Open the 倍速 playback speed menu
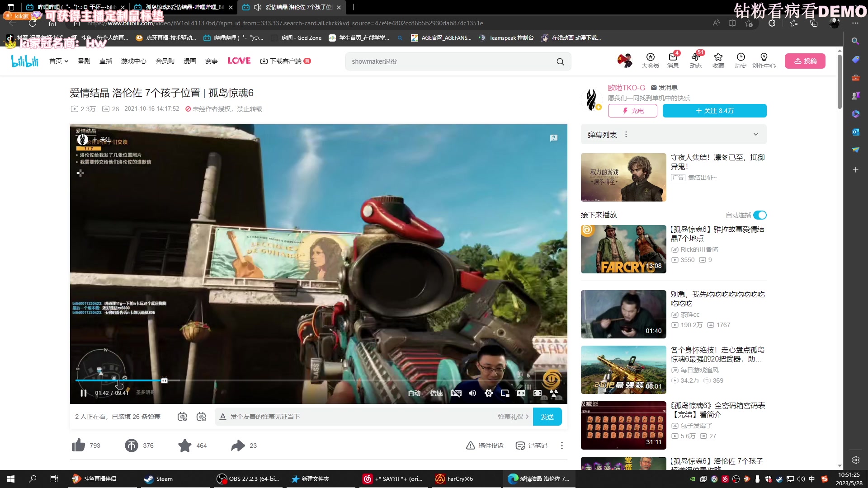 (x=436, y=393)
